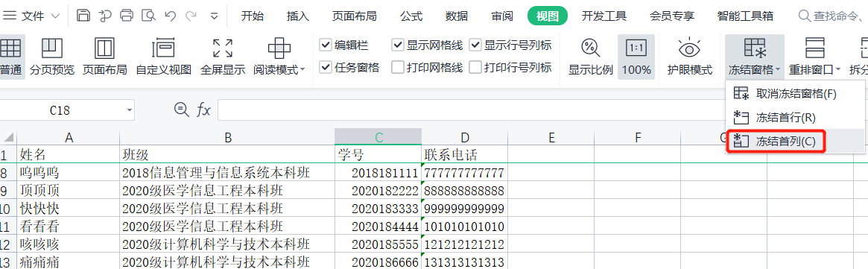Click the 查找命令 search box

tap(832, 16)
